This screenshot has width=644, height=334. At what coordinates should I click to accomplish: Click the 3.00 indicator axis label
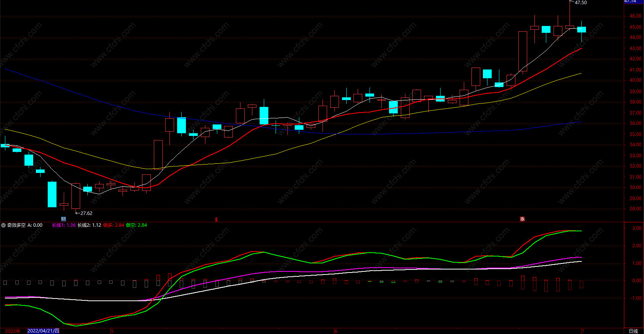[x=637, y=228]
